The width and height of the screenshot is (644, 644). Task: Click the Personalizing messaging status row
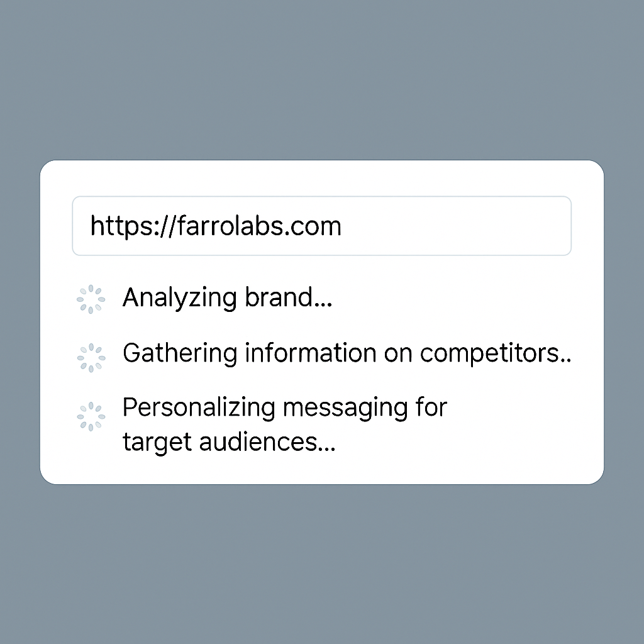coord(284,424)
